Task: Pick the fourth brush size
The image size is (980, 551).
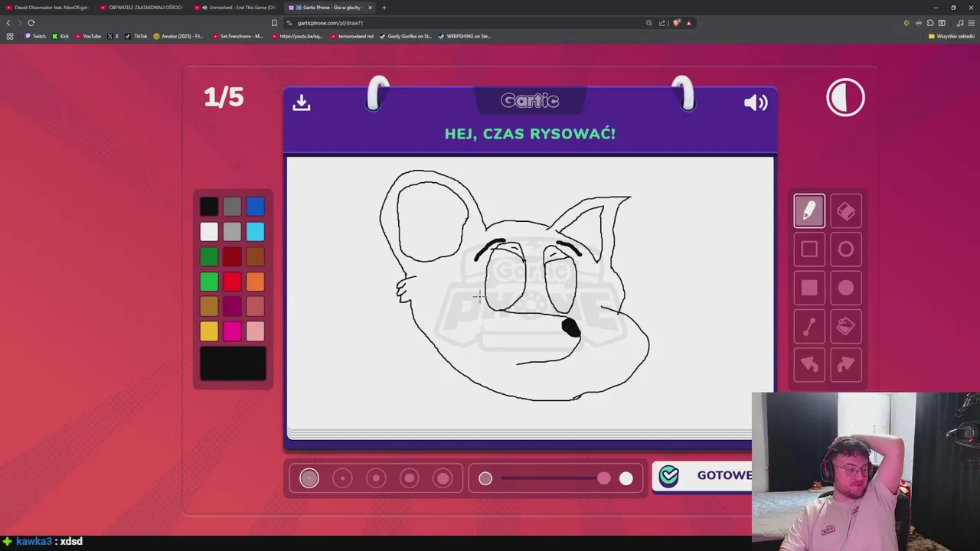Action: [x=410, y=478]
